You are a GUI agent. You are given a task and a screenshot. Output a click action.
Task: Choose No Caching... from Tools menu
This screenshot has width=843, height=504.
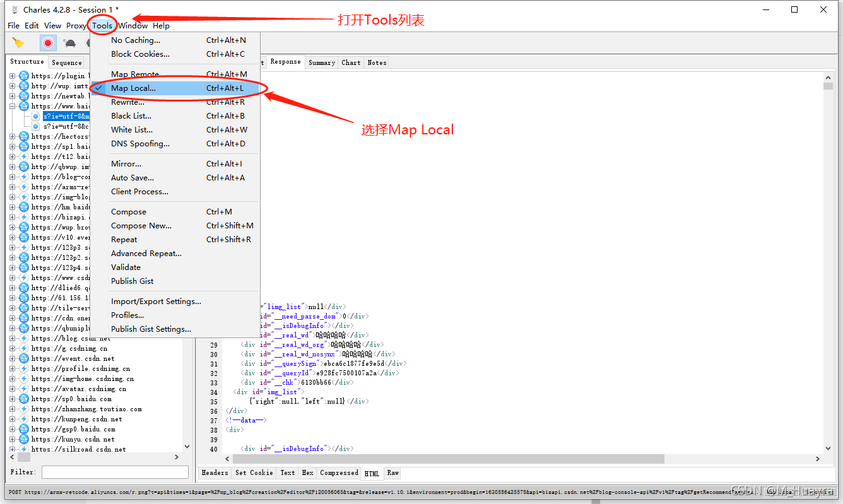click(175, 40)
